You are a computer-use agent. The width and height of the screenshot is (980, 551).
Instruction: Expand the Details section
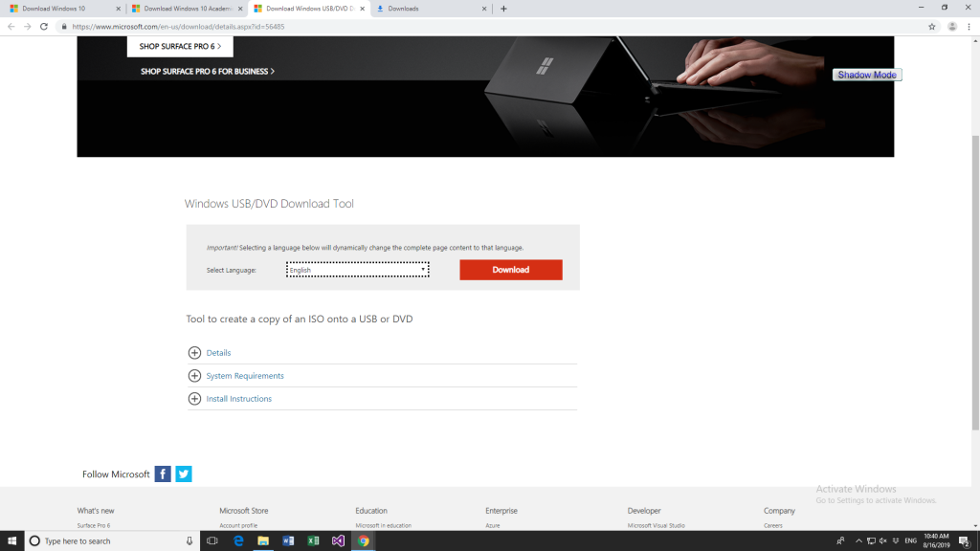coord(218,353)
